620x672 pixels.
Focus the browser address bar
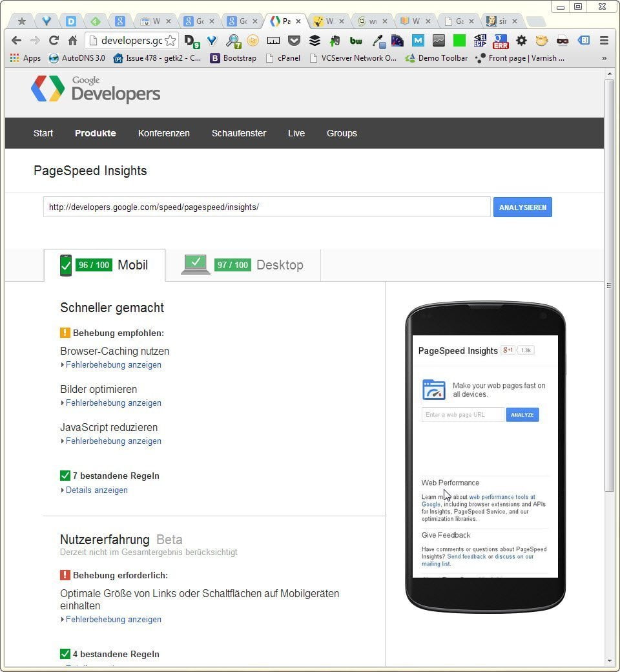click(x=132, y=41)
